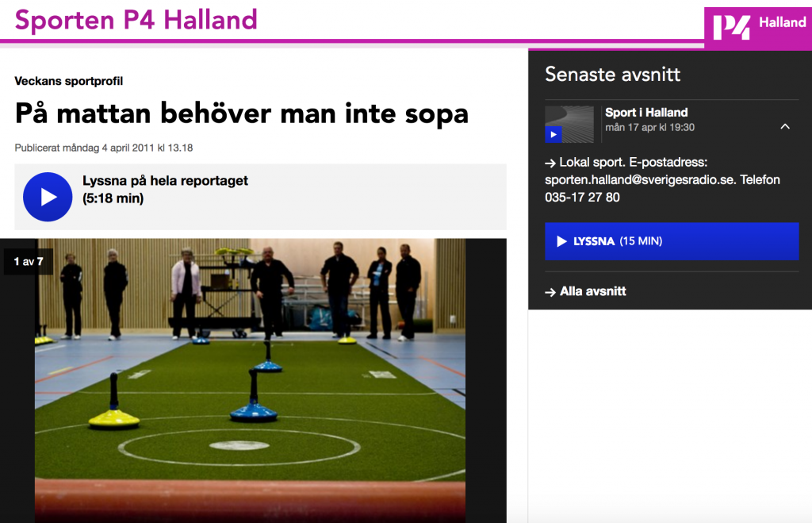Viewport: 812px width, 523px height.
Task: Click the article headline På mattan behöver
Action: [x=241, y=113]
